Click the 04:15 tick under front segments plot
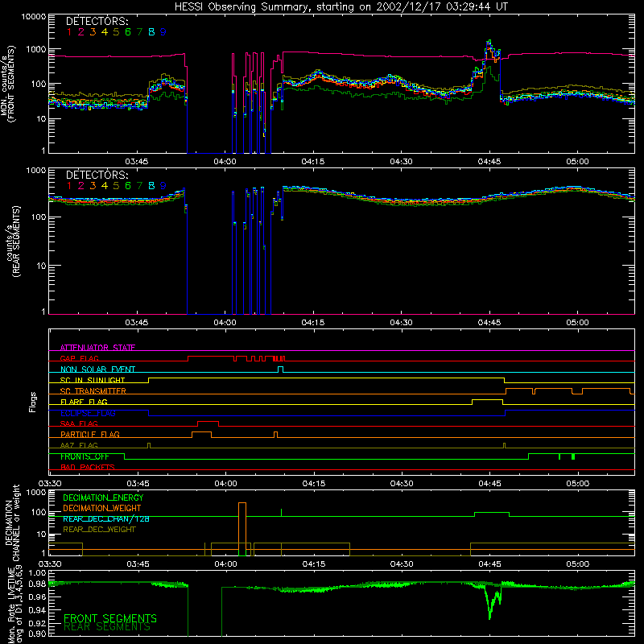Viewport: 644px width, 644px height. [312, 162]
